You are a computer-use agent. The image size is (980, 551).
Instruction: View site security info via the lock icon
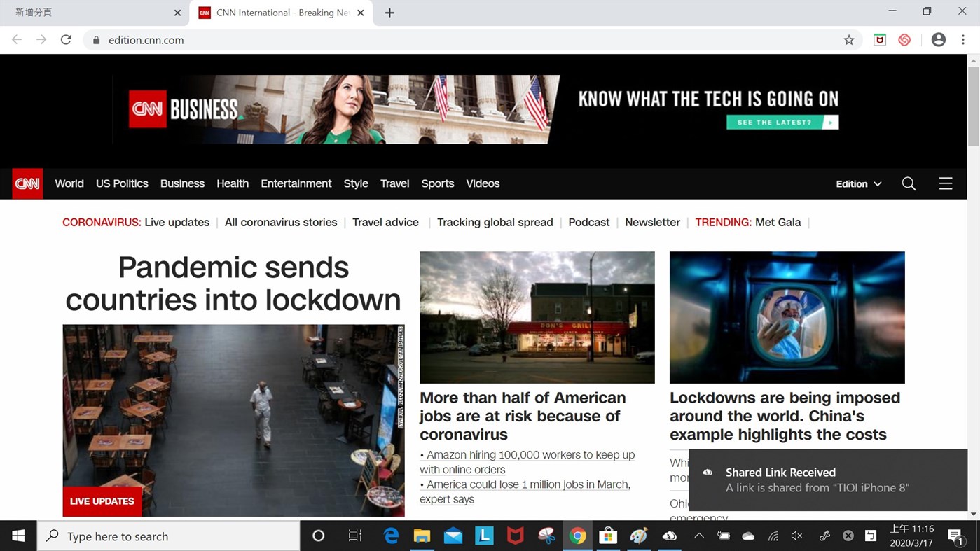[x=96, y=40]
